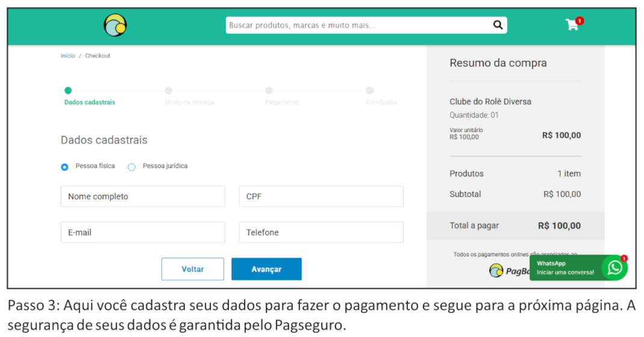This screenshot has height=337, width=644.
Task: Go to the Modo de entrega step
Action: (169, 91)
